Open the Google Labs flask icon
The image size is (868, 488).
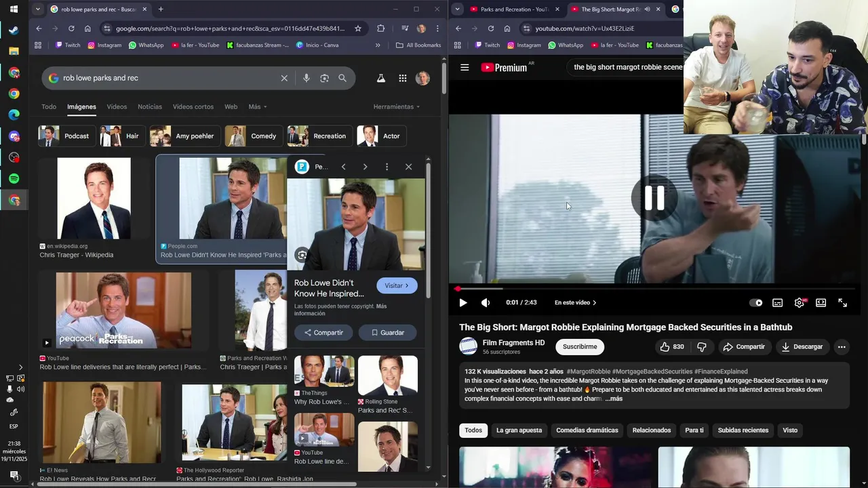381,78
